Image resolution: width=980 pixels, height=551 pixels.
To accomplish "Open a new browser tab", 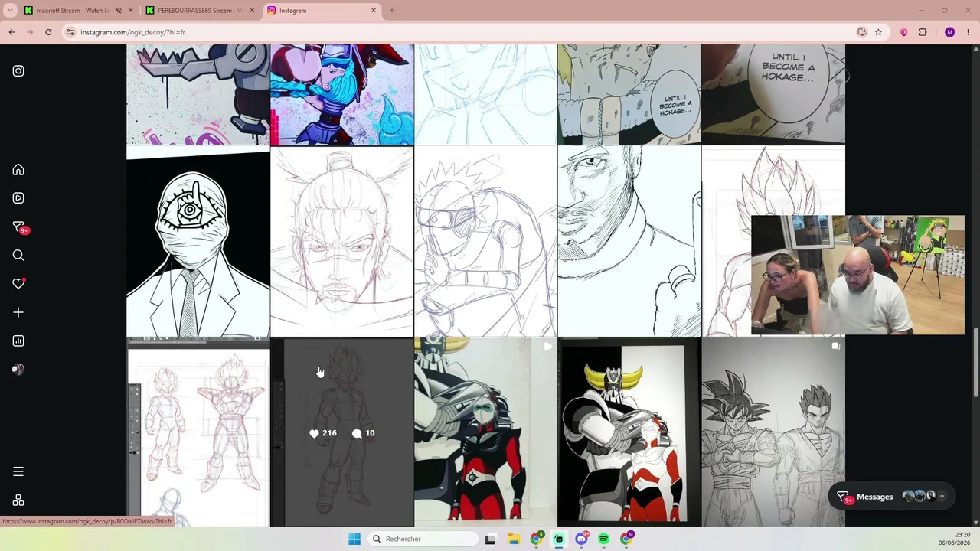I will click(x=391, y=11).
